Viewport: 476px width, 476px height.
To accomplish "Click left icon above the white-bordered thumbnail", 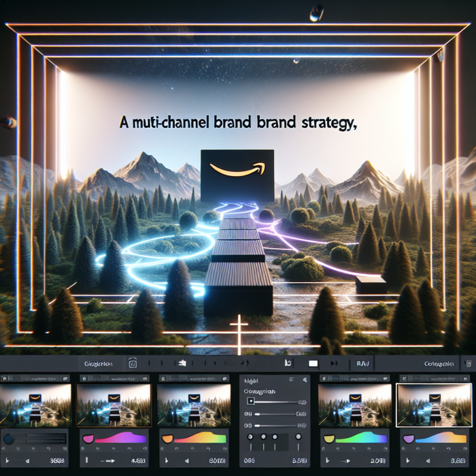I will 405,379.
